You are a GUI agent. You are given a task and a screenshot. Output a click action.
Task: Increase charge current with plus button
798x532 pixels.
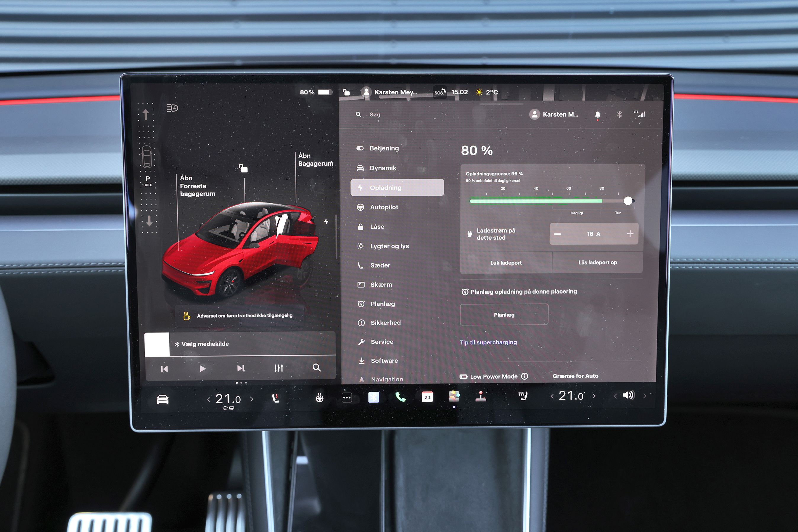[x=630, y=234]
